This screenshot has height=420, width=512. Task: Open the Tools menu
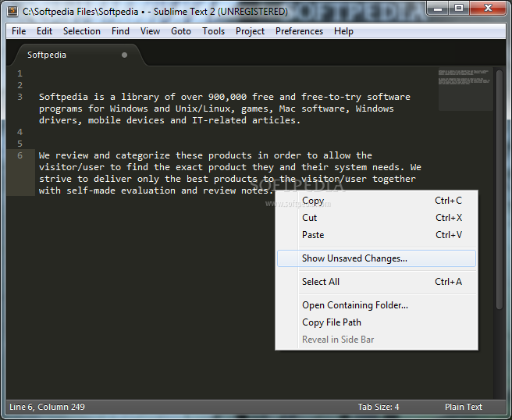click(x=213, y=31)
